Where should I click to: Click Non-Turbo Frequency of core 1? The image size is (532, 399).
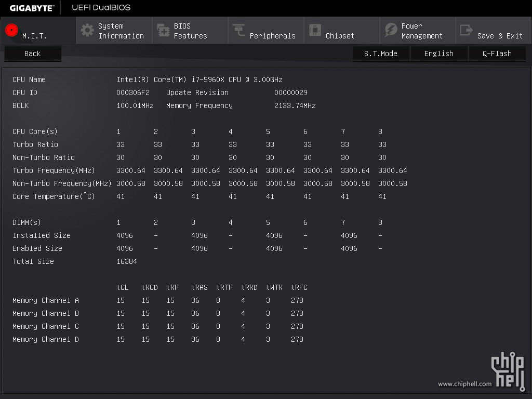(131, 183)
